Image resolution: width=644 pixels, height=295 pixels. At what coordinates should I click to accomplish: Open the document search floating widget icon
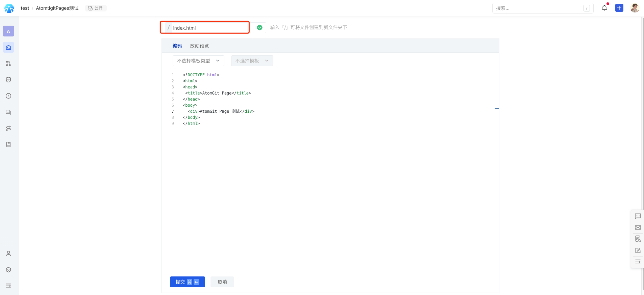tap(638, 239)
